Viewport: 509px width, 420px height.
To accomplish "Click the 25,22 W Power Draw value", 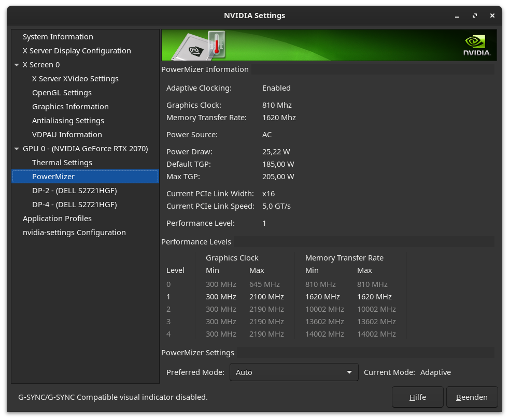I will pos(276,152).
